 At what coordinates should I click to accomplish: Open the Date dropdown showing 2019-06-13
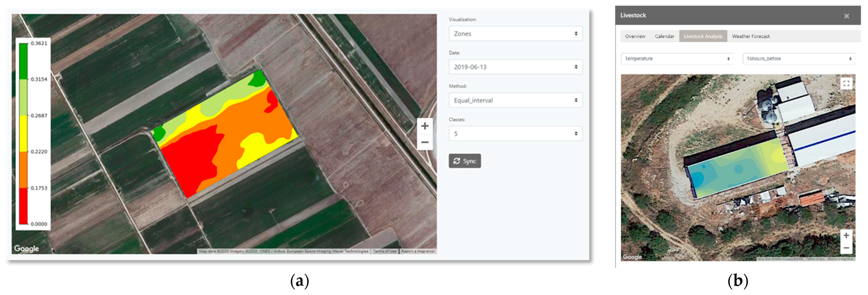pyautogui.click(x=515, y=67)
